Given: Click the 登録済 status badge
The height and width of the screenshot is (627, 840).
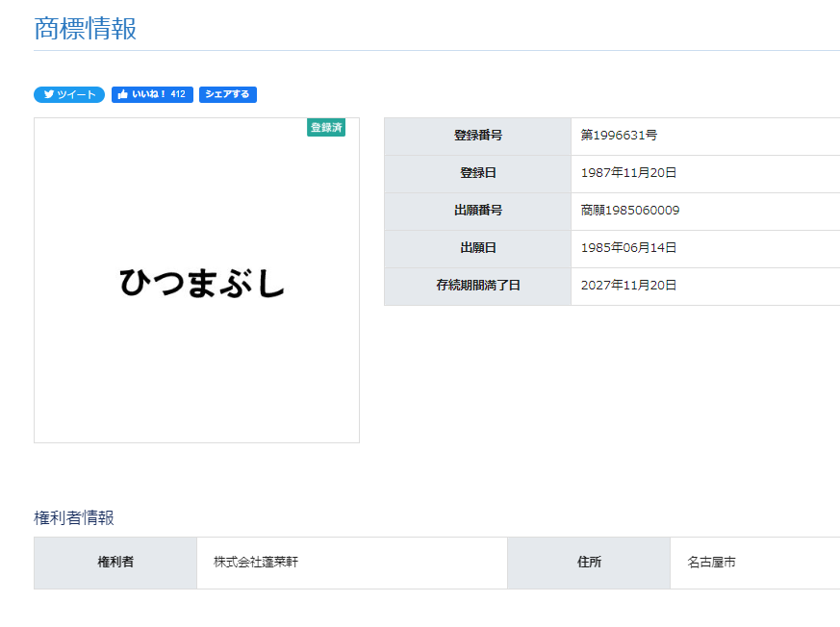Looking at the screenshot, I should point(326,128).
